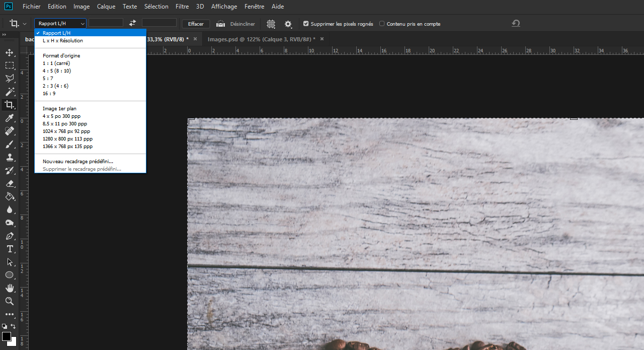Select the Rectangular Marquee tool
The image size is (644, 350).
point(9,65)
